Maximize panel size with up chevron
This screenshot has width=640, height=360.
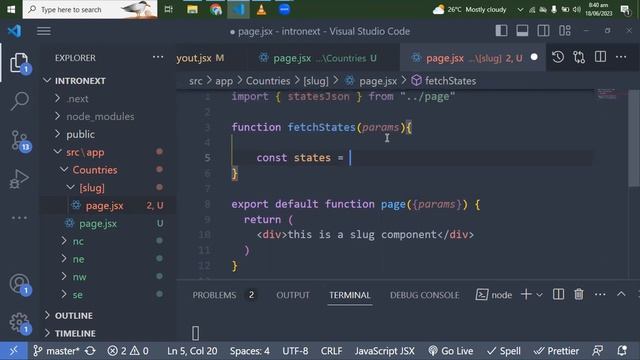click(x=621, y=294)
